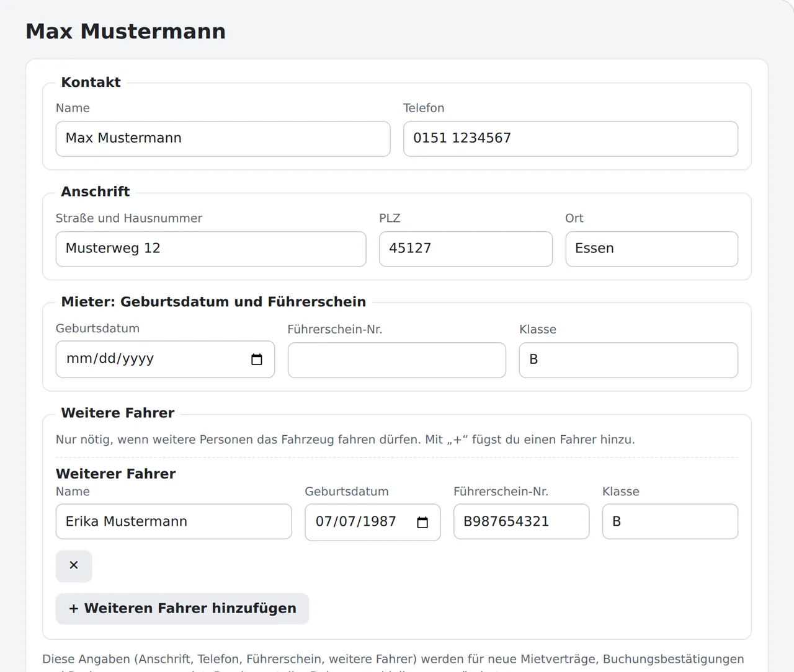Click the Mieter: Geburtsdatum und Führerschein legend

213,302
